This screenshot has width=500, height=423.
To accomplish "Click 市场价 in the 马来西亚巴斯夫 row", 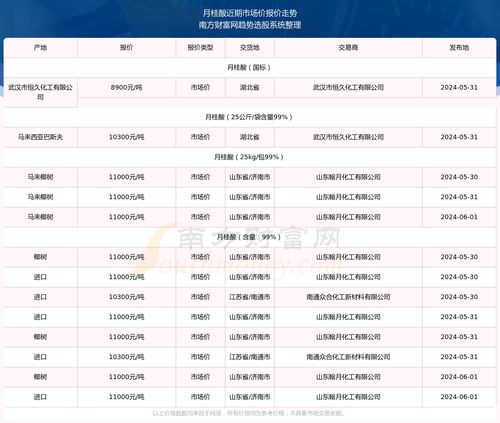I will pyautogui.click(x=200, y=137).
